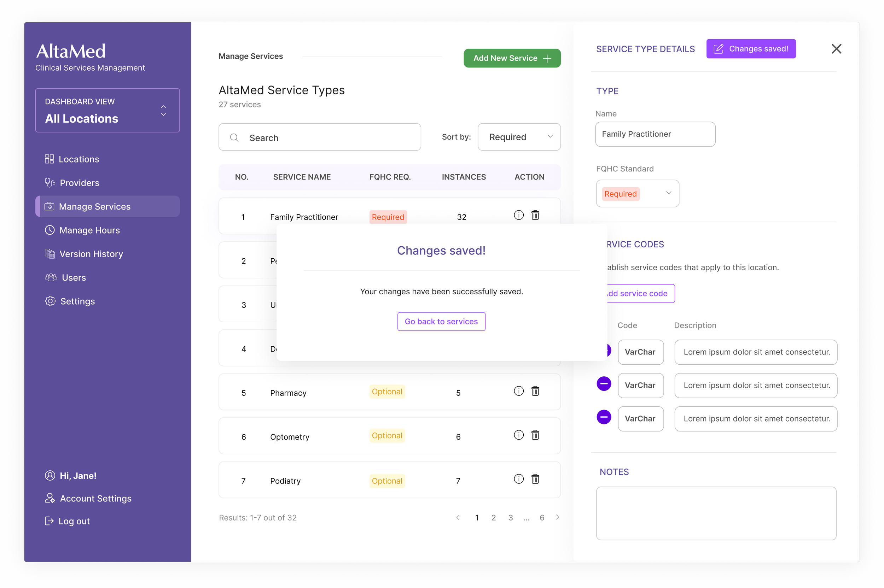
Task: Delete the Family Practitioner service
Action: click(x=535, y=215)
